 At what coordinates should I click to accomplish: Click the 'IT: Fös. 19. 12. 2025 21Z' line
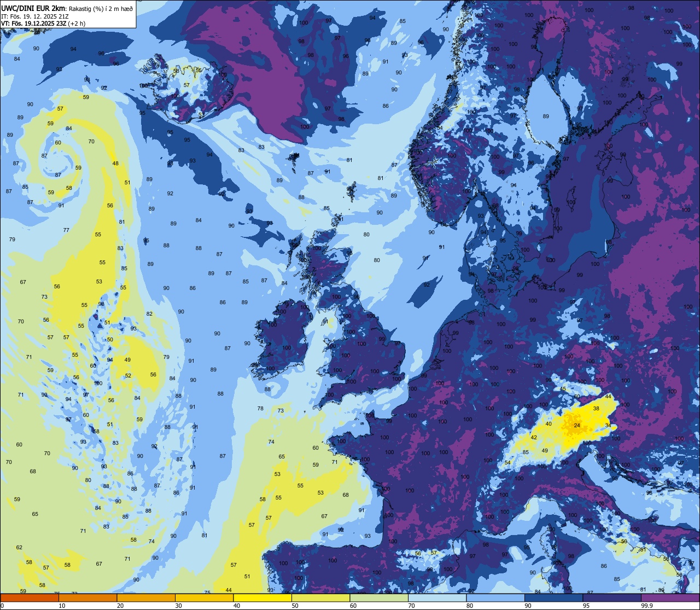click(x=35, y=16)
